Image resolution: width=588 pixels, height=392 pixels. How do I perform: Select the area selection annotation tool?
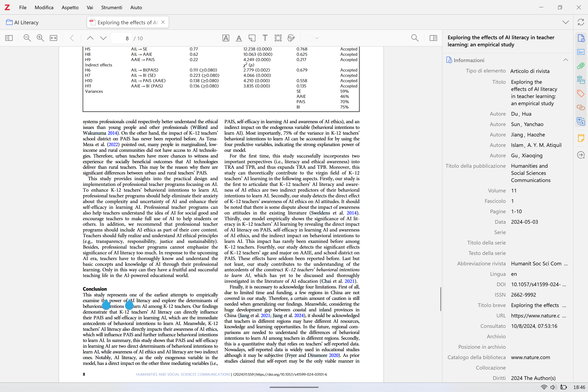278,38
